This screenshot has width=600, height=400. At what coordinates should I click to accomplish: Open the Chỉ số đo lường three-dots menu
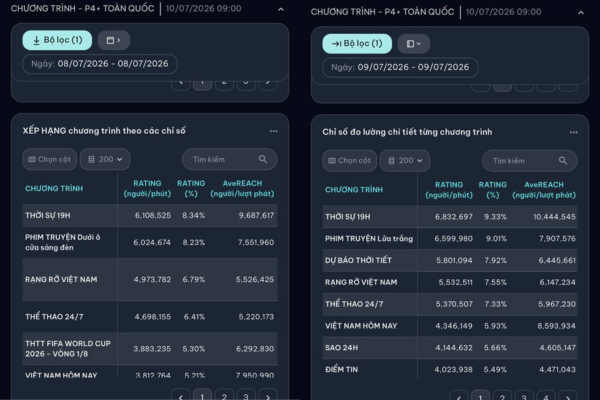pyautogui.click(x=574, y=132)
